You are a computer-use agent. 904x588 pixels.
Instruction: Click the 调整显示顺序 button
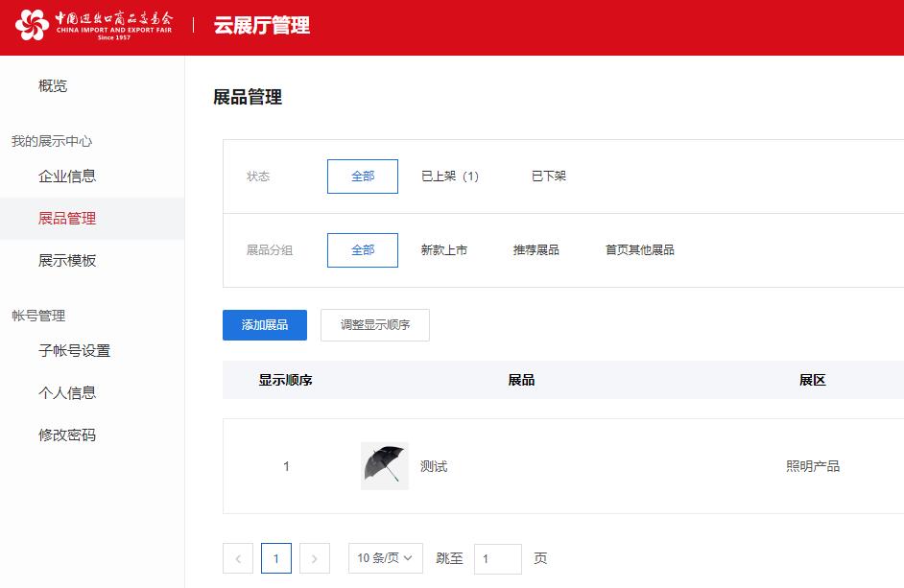(374, 325)
